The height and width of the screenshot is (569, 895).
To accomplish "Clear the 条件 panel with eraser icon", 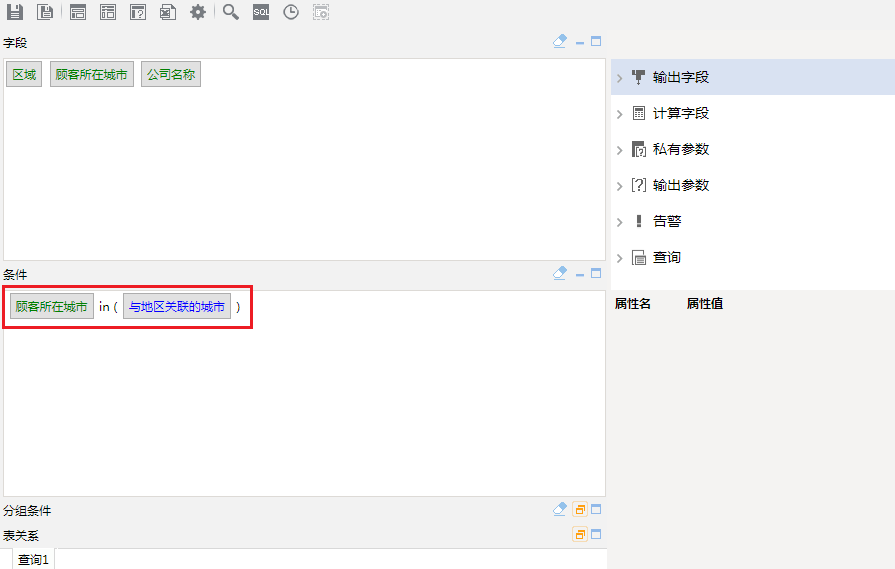I will coord(560,273).
